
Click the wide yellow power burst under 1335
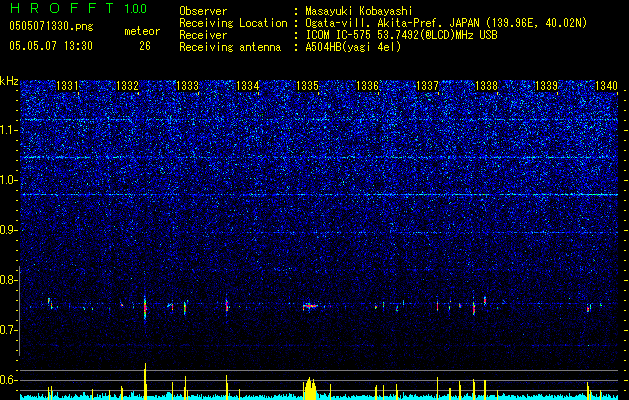310,388
